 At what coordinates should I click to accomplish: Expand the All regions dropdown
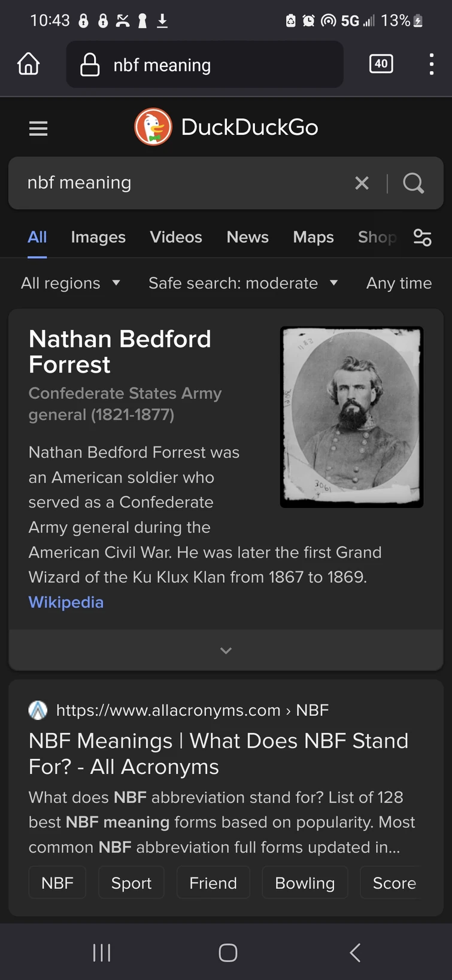[x=71, y=283]
